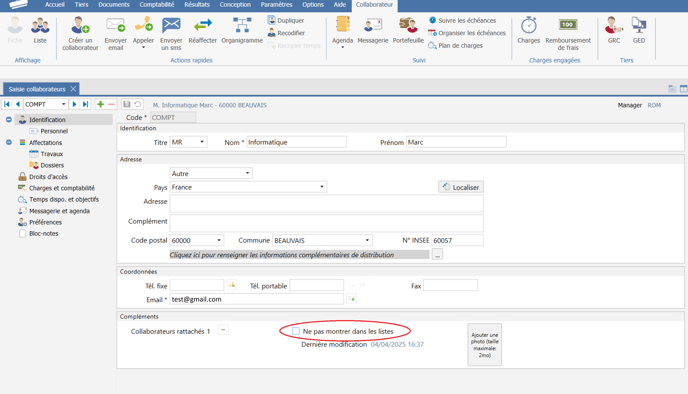Open the Titre MR dropdown

[x=202, y=142]
